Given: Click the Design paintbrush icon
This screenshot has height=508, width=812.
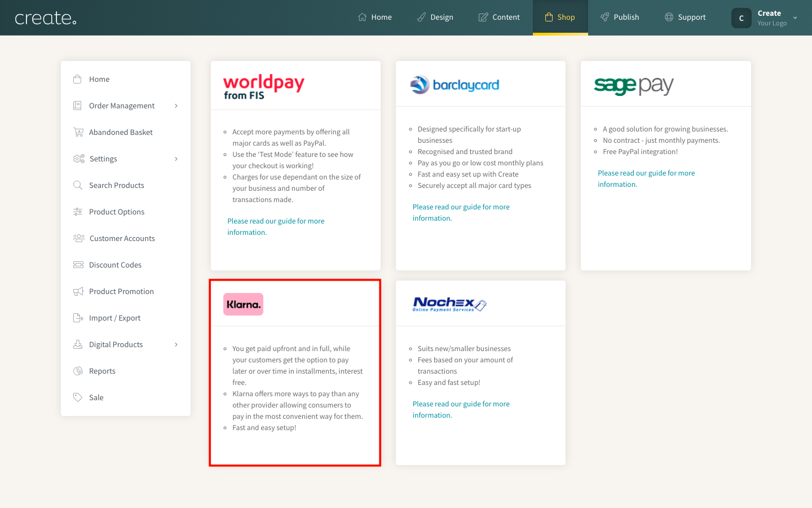Looking at the screenshot, I should [x=421, y=17].
